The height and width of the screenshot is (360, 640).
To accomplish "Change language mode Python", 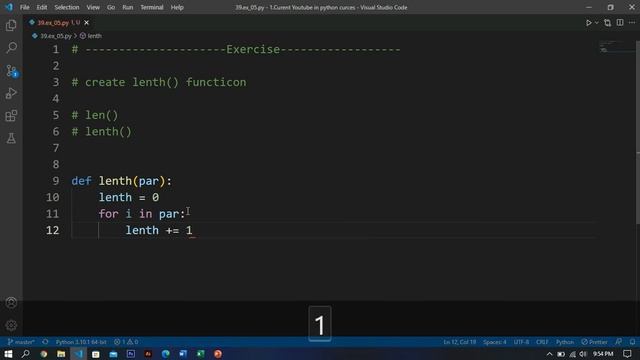I will [565, 342].
